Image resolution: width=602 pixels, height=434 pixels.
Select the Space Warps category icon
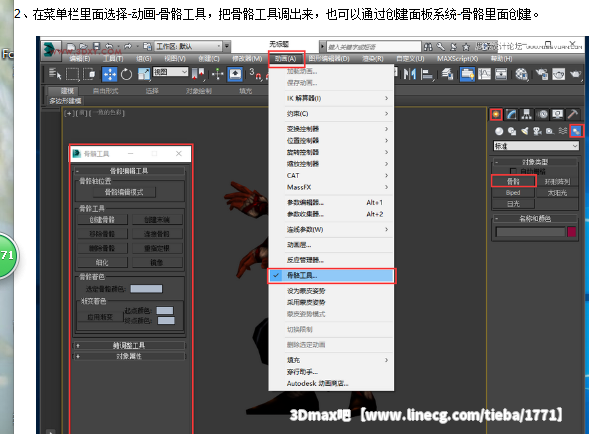pyautogui.click(x=562, y=131)
